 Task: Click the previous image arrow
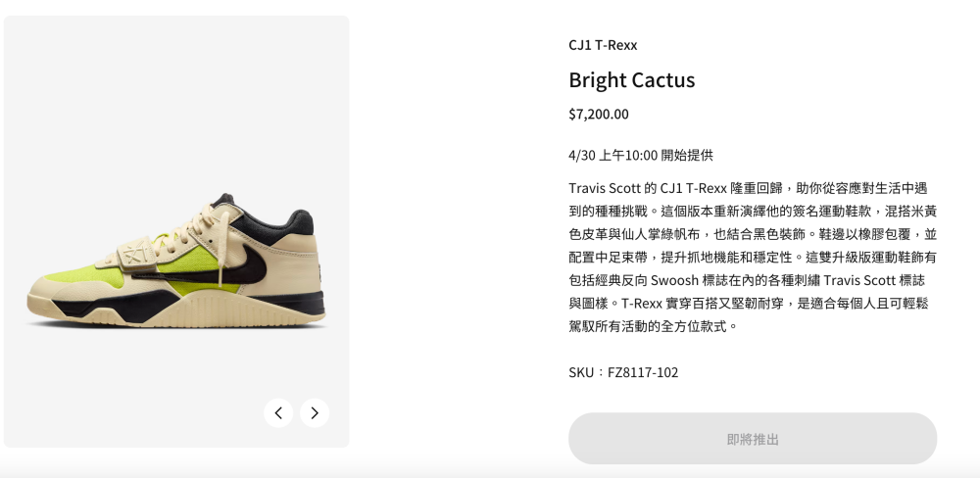click(x=278, y=413)
